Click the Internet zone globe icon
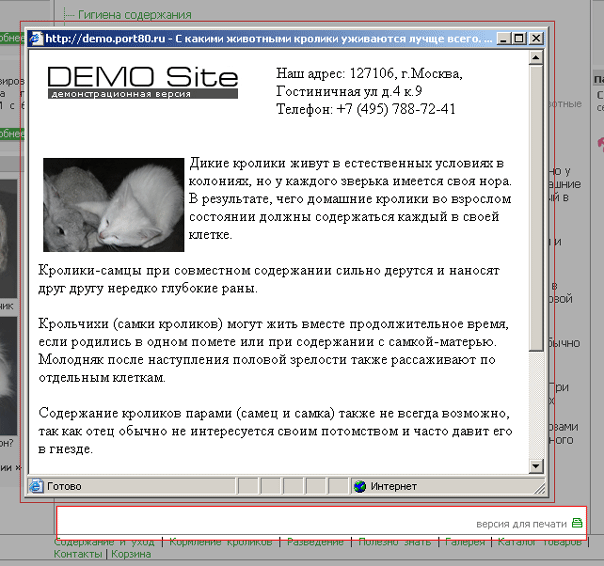This screenshot has height=566, width=604. tap(360, 486)
